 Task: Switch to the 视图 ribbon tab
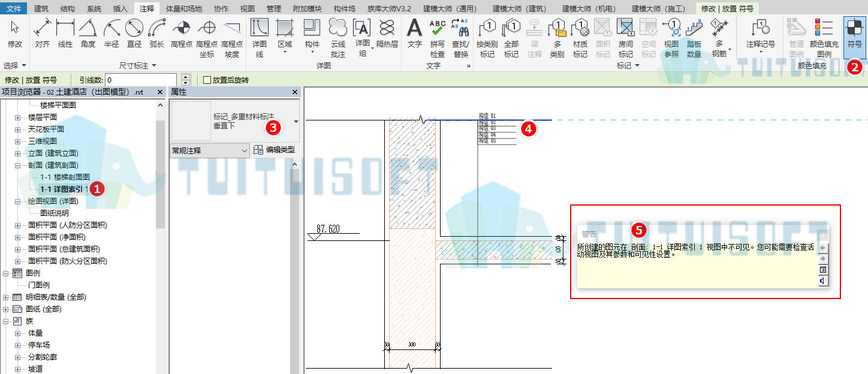[x=247, y=8]
